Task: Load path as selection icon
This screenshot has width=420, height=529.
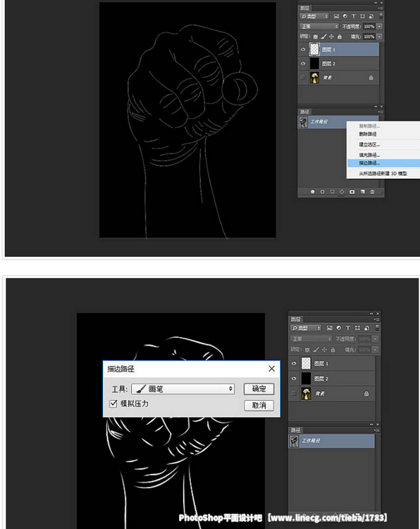Action: pos(332,192)
